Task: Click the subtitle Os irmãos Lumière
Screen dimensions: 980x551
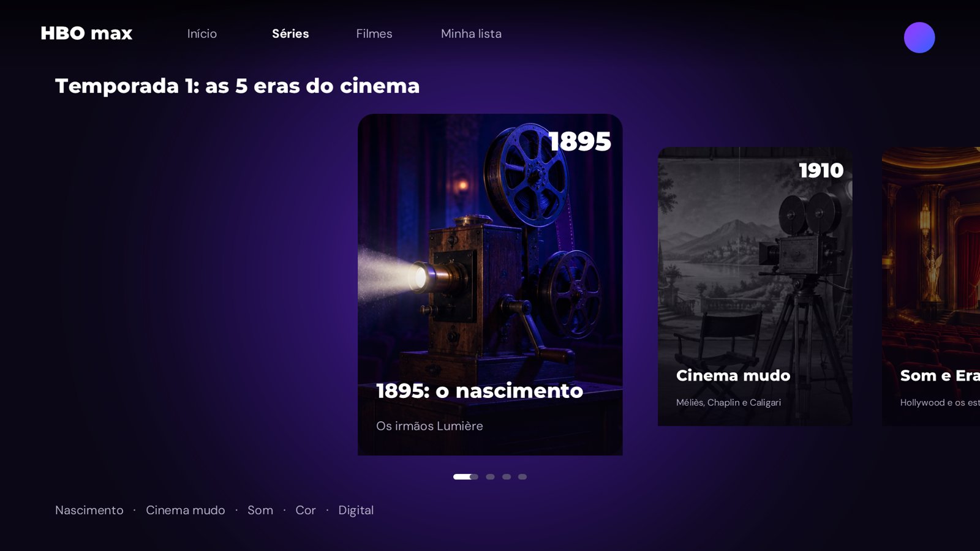Action: 429,426
